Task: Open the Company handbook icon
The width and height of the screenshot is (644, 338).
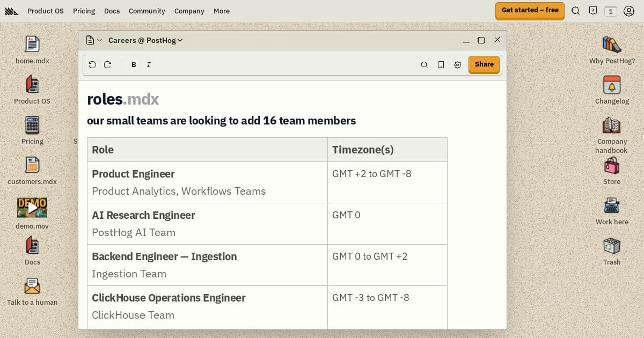Action: point(612,124)
